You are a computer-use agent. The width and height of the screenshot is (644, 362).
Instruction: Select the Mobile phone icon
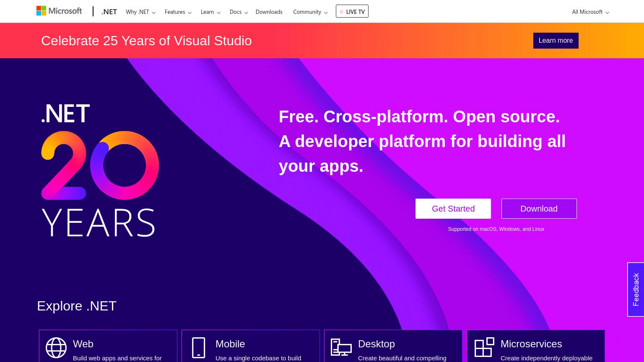[199, 348]
